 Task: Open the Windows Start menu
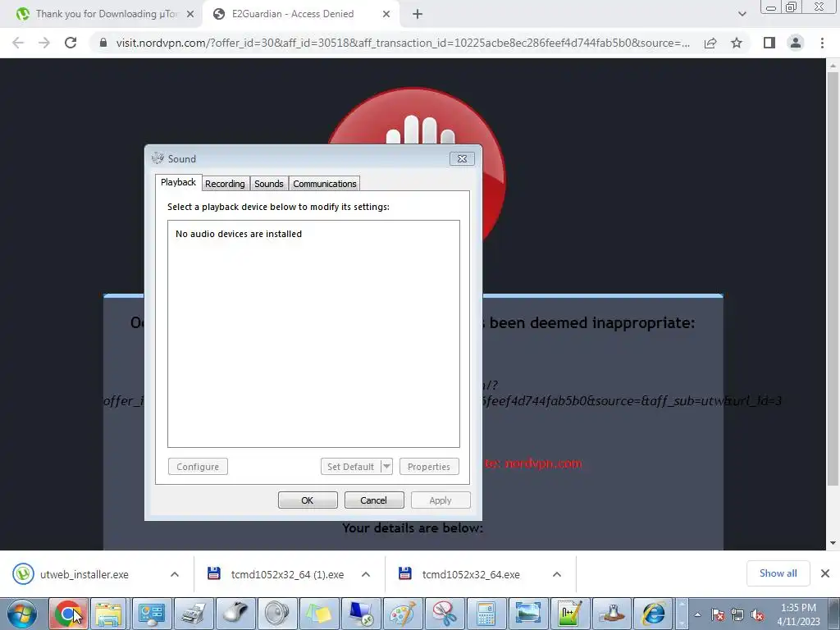point(22,614)
